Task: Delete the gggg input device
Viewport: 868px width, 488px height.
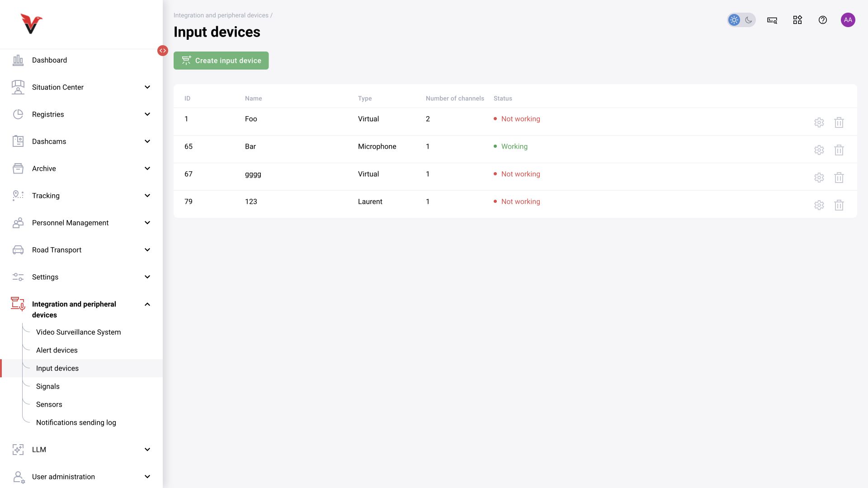Action: pyautogui.click(x=839, y=178)
